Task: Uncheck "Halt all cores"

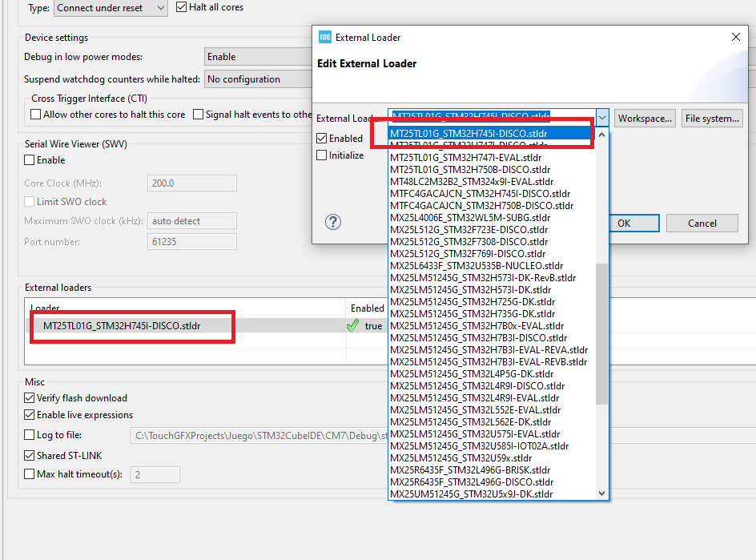Action: click(180, 7)
